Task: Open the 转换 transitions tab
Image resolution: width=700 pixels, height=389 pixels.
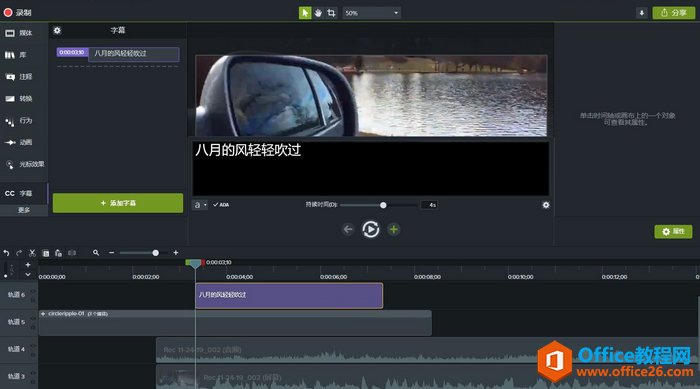Action: (x=19, y=99)
